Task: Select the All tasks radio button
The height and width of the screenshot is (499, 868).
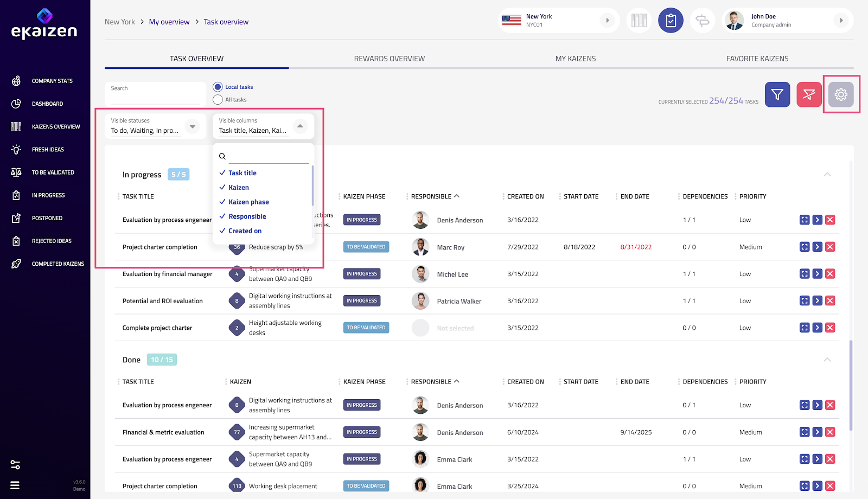Action: [x=218, y=100]
